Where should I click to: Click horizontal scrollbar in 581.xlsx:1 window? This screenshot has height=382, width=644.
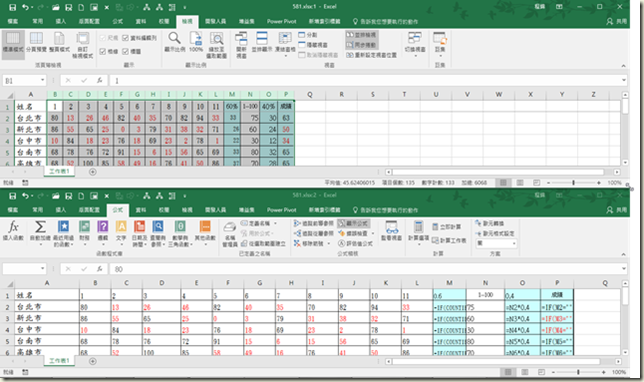tap(498, 172)
